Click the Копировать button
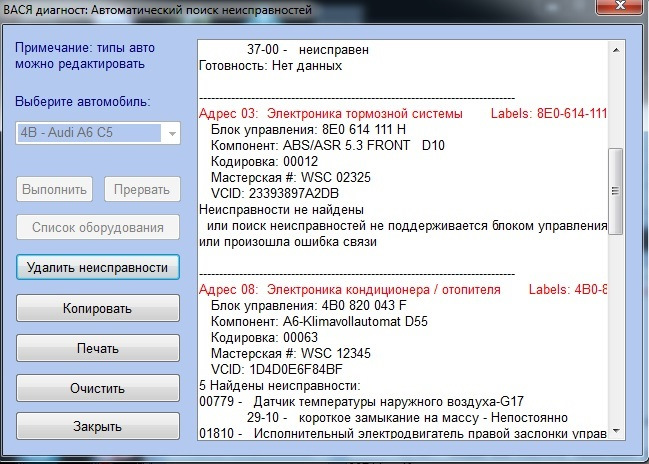The height and width of the screenshot is (464, 649). coord(98,308)
